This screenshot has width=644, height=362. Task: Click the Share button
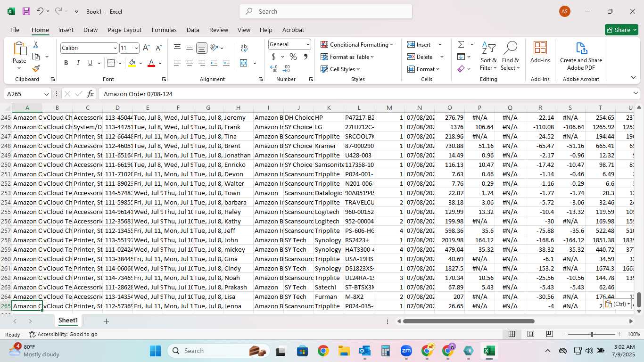[621, 30]
